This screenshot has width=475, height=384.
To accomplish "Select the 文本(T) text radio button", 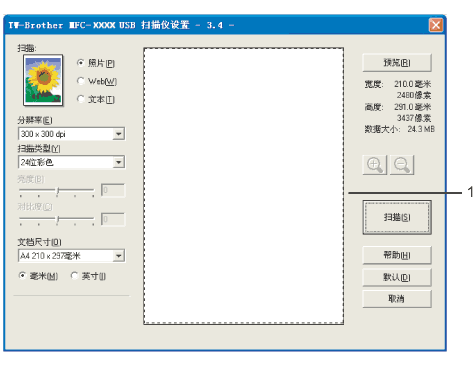I will pyautogui.click(x=80, y=99).
